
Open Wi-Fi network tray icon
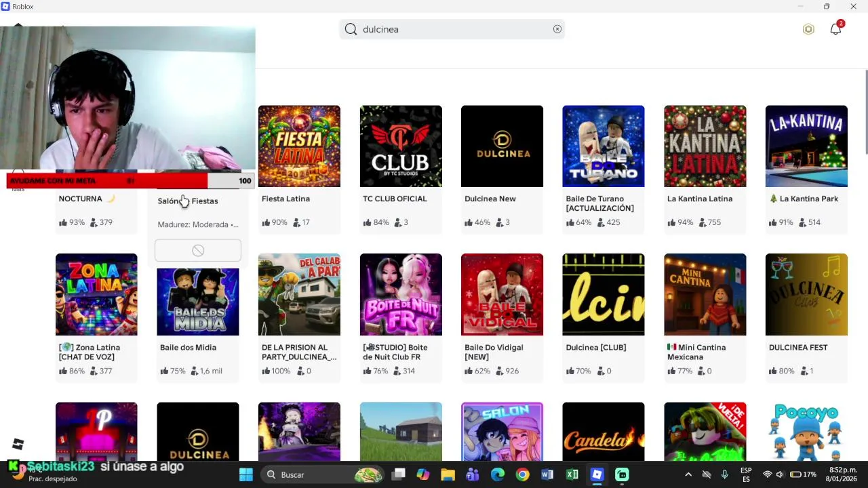tap(768, 474)
